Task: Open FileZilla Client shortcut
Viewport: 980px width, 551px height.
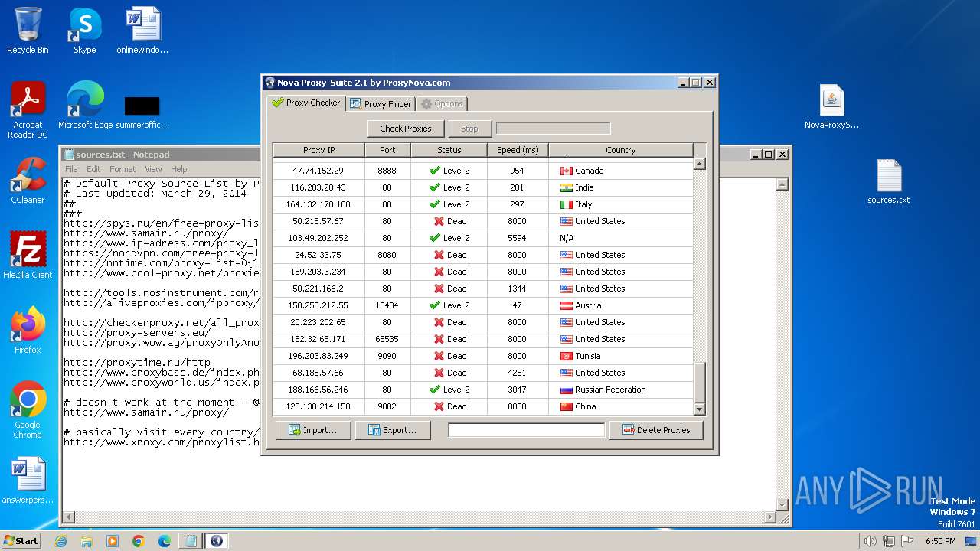Action: pos(28,256)
